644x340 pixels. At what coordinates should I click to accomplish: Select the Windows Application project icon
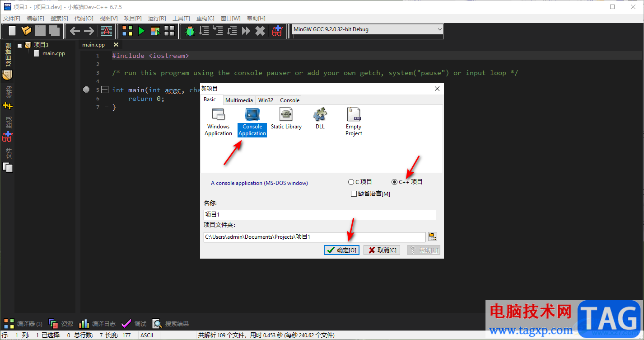click(218, 122)
